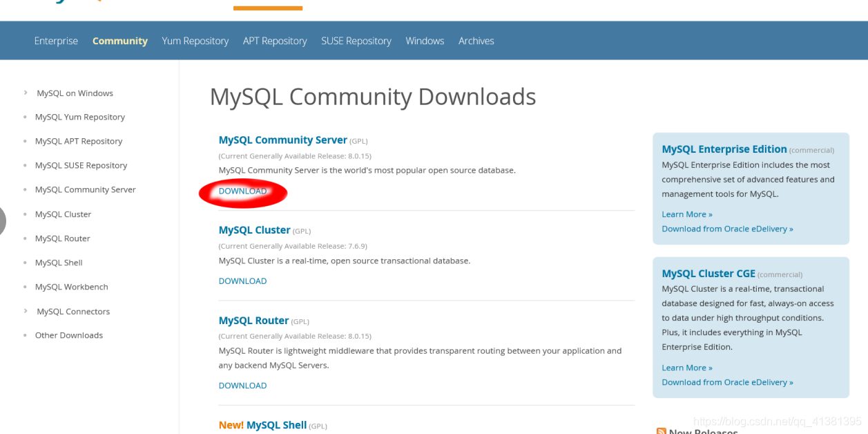Click Oracle eDelivery link under Cluster CGE
Image resolution: width=868 pixels, height=434 pixels.
[727, 382]
